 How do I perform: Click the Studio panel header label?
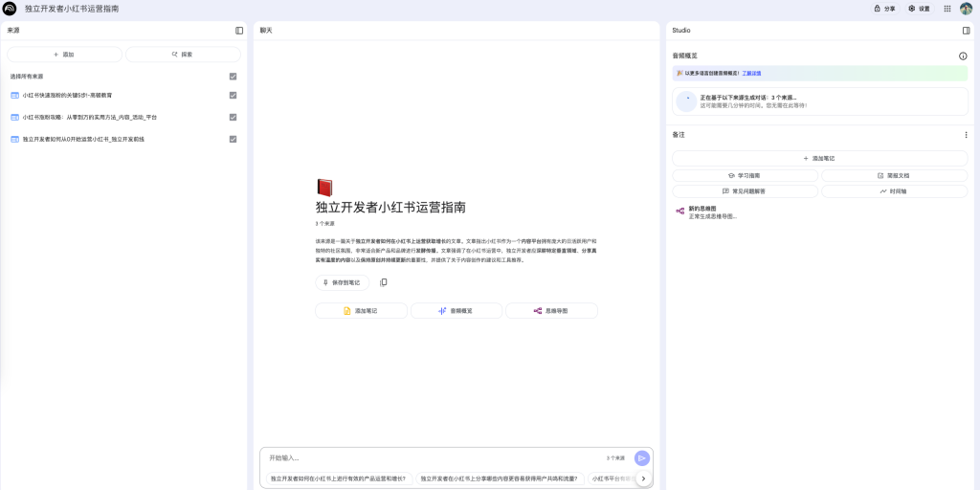tap(681, 30)
